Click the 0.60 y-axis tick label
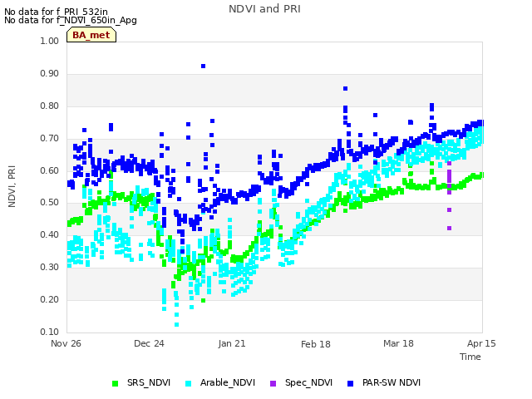Viewport: 532px width, 399px height. (x=50, y=170)
